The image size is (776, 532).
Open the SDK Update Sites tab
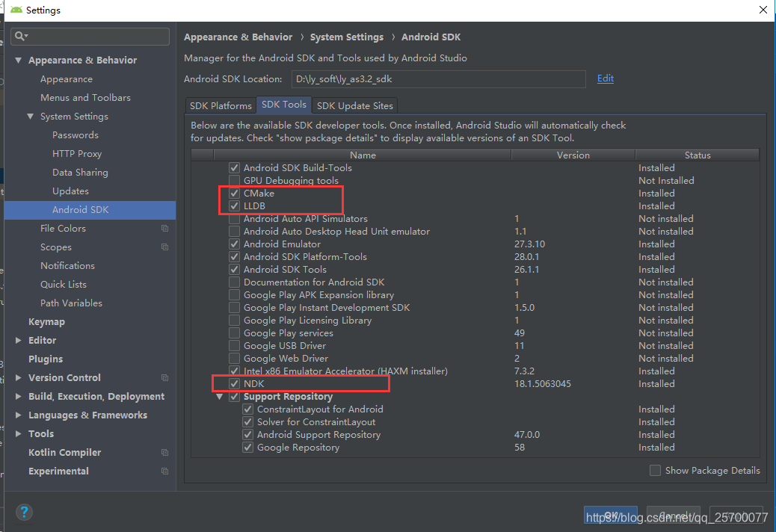pos(355,106)
